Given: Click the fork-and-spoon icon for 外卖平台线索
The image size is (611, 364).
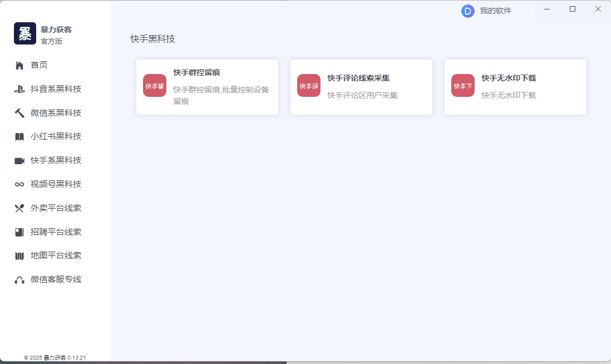Looking at the screenshot, I should point(19,208).
